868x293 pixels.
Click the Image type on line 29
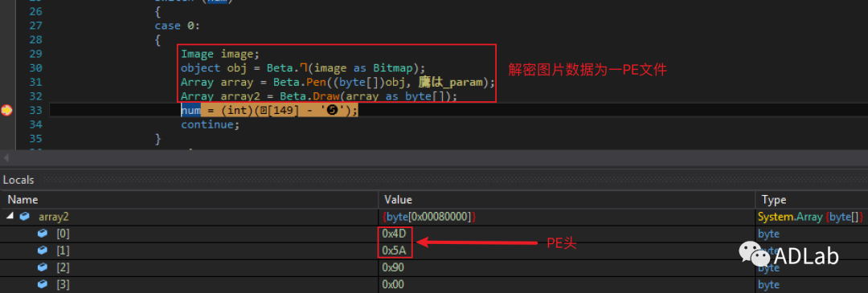point(197,54)
